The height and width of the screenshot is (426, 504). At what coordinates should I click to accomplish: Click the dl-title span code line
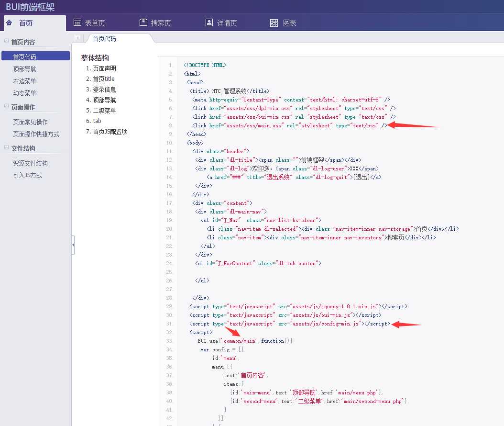(278, 160)
